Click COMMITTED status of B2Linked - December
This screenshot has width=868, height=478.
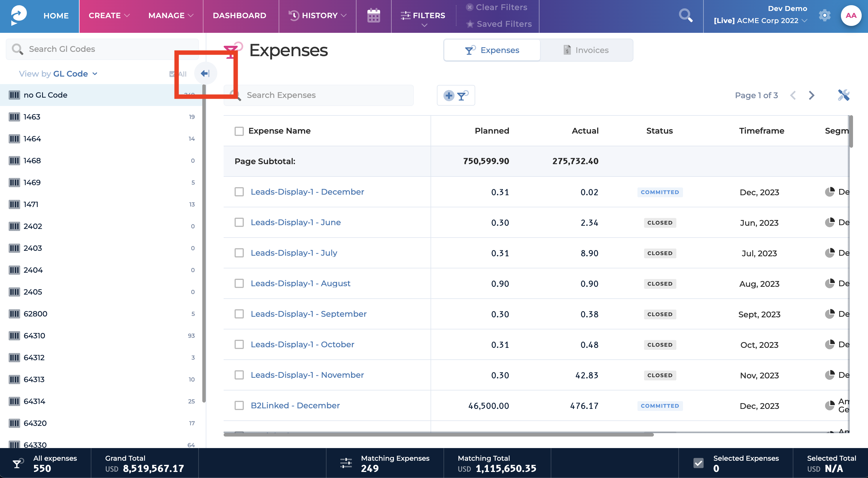660,406
